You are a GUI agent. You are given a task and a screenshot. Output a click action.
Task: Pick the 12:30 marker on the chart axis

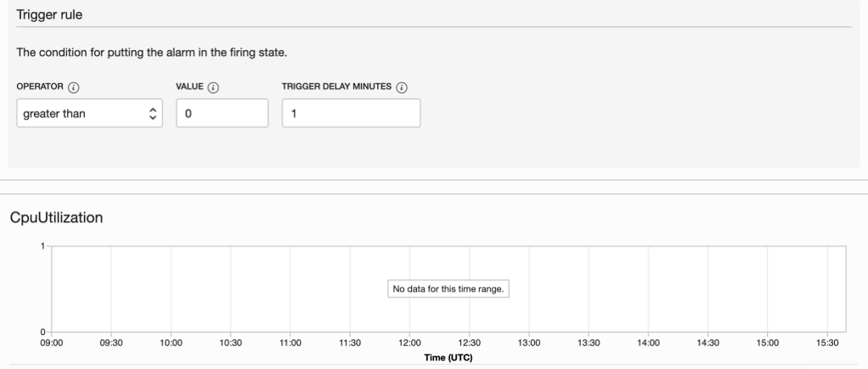point(469,343)
